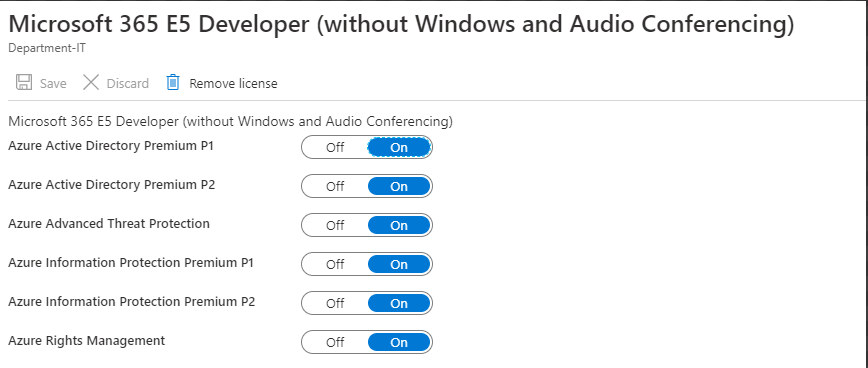Image resolution: width=868 pixels, height=368 pixels.
Task: Click the Discard button label
Action: tap(127, 84)
